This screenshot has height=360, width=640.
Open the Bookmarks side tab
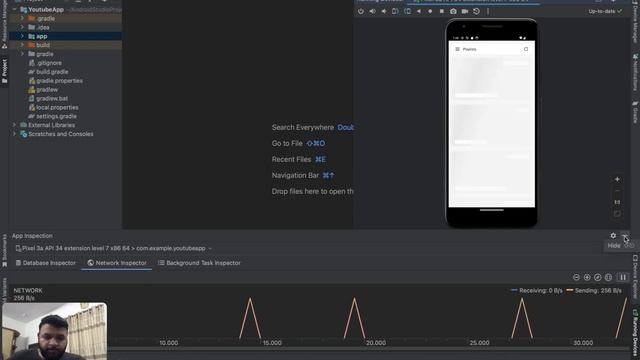point(4,251)
